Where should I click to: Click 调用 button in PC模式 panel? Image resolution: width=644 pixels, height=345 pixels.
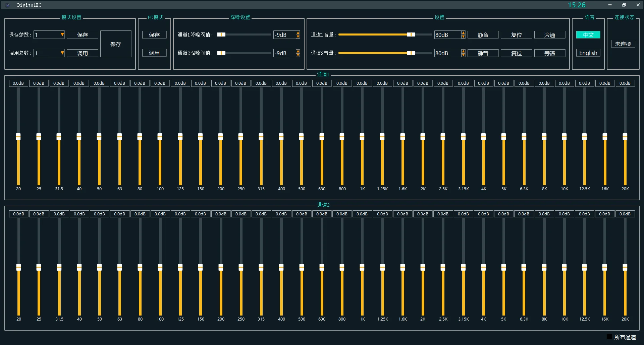[154, 53]
